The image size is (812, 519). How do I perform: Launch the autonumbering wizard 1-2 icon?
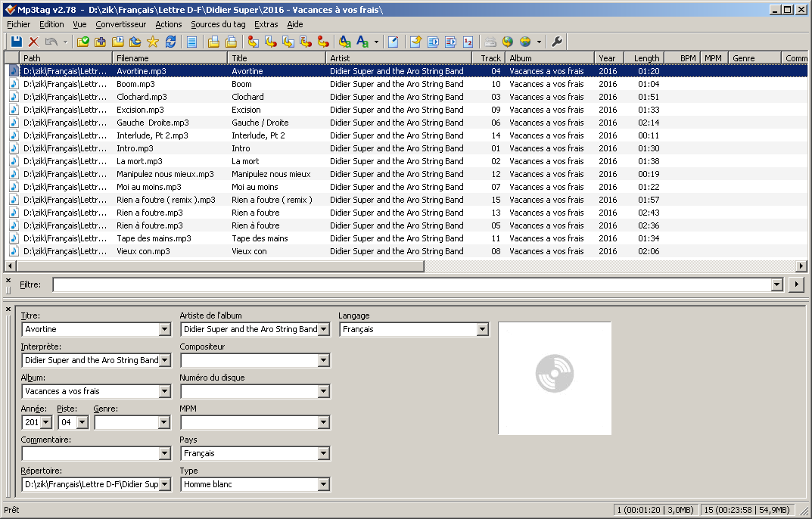click(468, 42)
